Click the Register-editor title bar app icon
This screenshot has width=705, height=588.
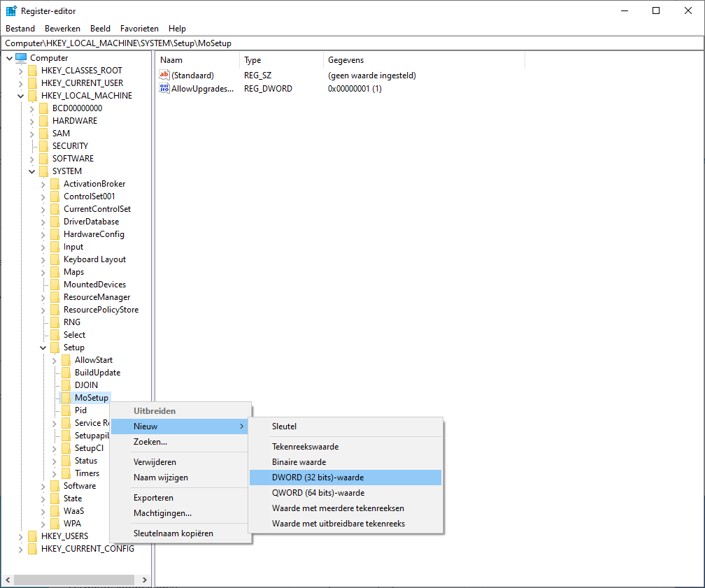coord(11,11)
